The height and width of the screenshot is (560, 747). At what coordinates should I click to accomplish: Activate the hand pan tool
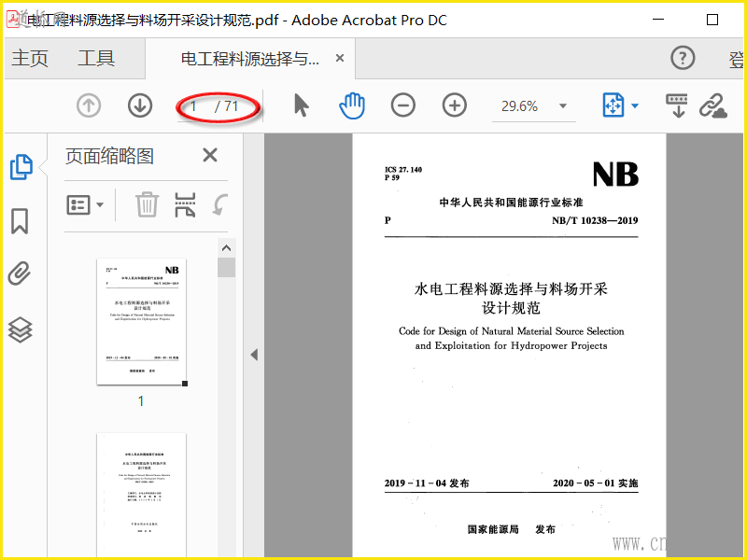[x=352, y=105]
